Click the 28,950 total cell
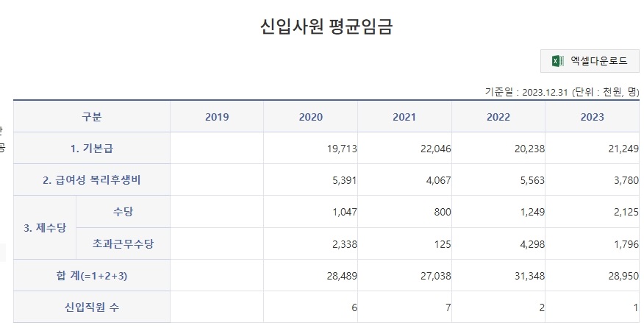644x331 pixels. pyautogui.click(x=593, y=275)
